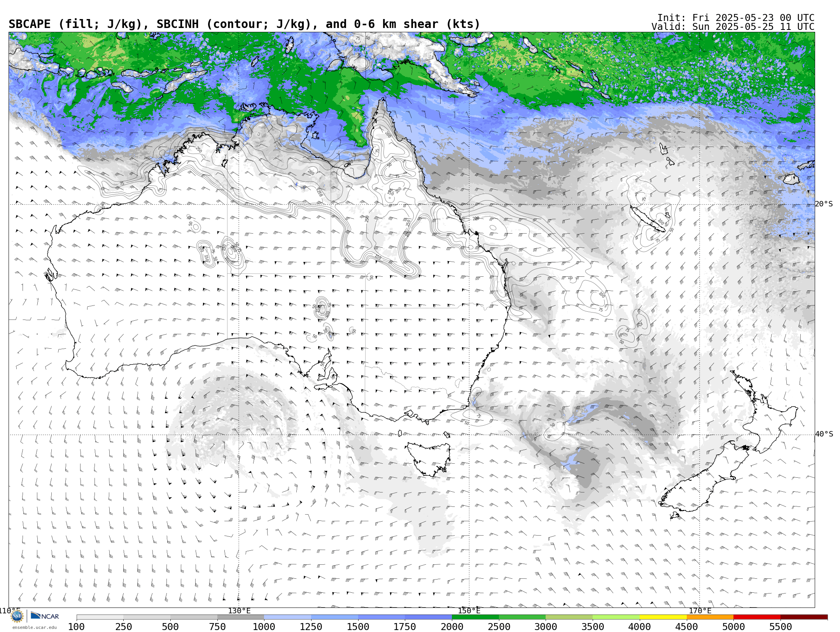The width and height of the screenshot is (840, 632).
Task: Click the yellow 4000–4500 colorbar segment
Action: pyautogui.click(x=663, y=617)
